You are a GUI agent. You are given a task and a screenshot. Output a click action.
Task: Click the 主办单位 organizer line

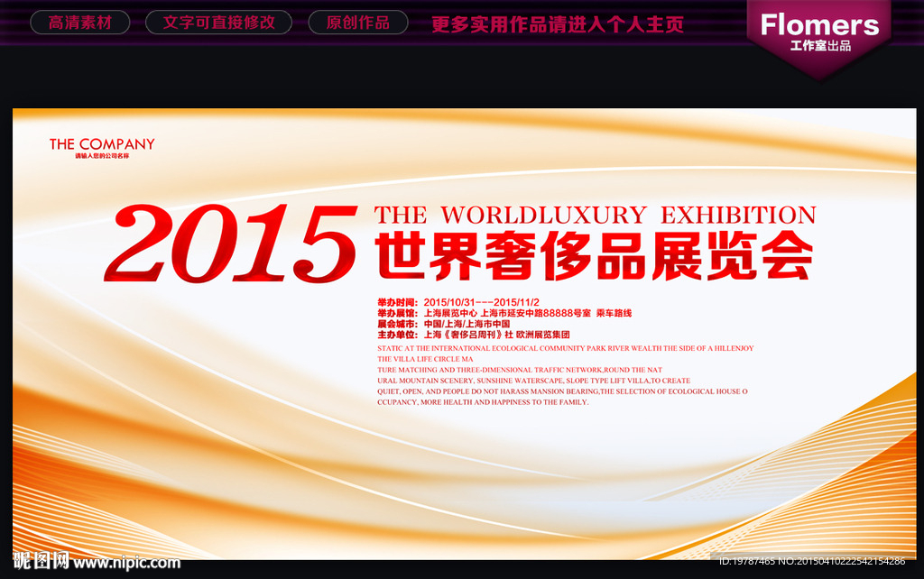[x=474, y=335]
